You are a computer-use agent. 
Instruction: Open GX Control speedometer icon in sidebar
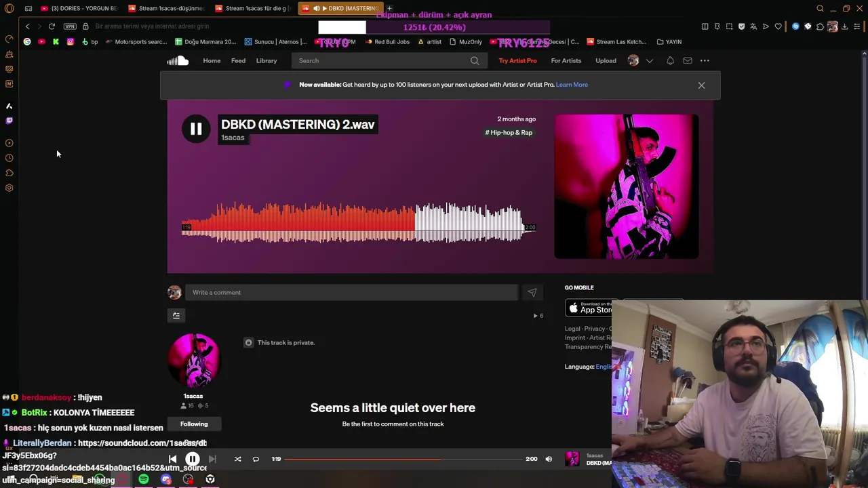(9, 39)
